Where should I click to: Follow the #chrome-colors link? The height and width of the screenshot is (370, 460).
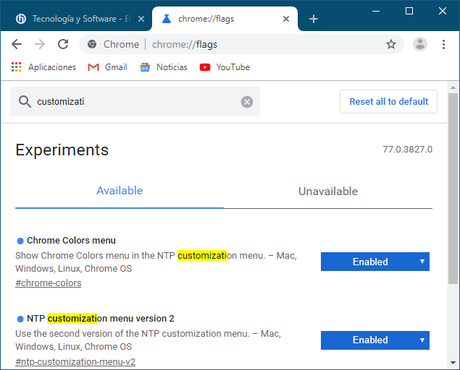[48, 283]
